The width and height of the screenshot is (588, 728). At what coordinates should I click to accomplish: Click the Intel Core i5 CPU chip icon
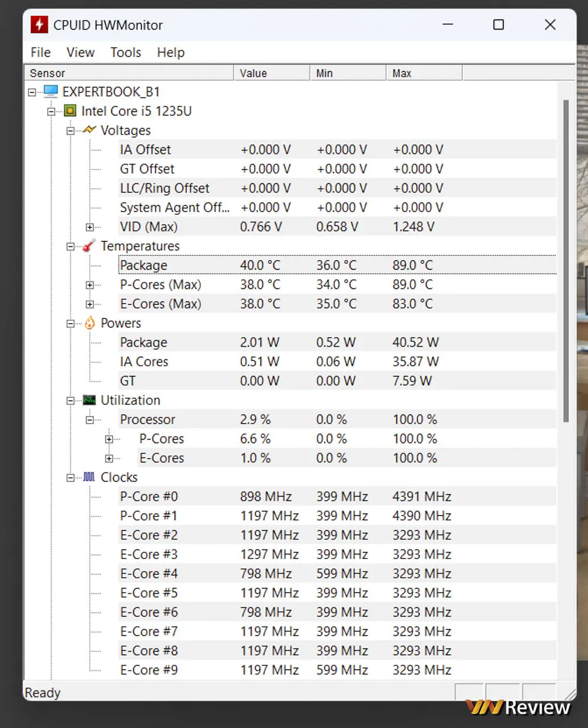click(x=70, y=111)
